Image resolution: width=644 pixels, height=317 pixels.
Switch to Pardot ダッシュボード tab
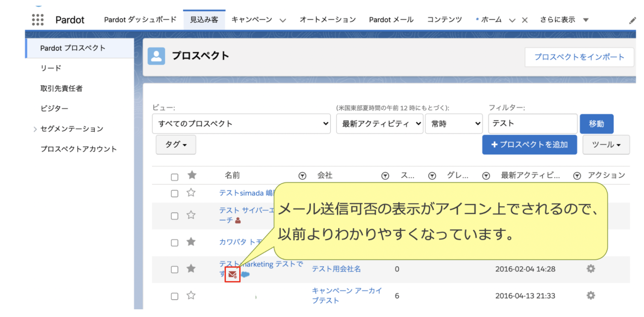coord(140,20)
